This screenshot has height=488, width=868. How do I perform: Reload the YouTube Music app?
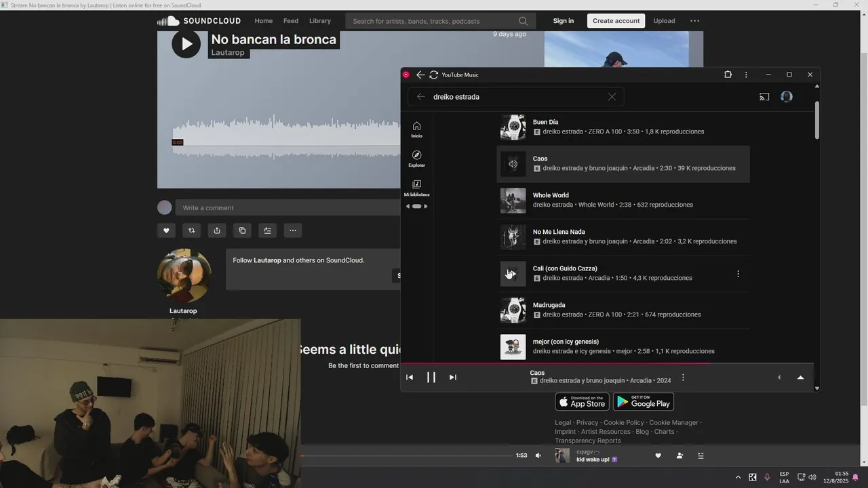click(434, 75)
